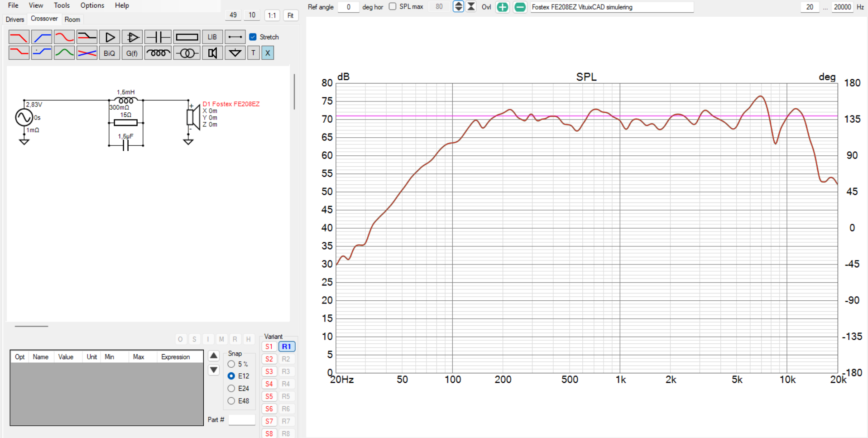Disable the Stretch checkbox
This screenshot has width=868, height=438.
click(253, 37)
